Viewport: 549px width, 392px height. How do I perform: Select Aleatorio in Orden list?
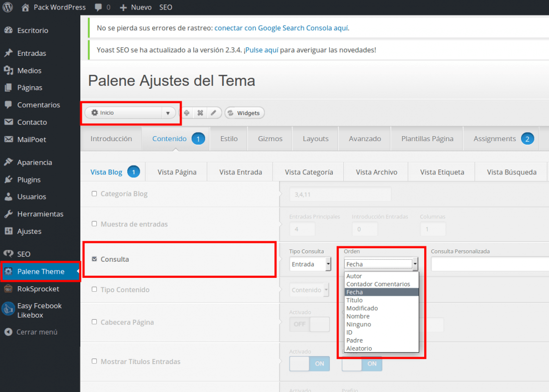point(382,349)
